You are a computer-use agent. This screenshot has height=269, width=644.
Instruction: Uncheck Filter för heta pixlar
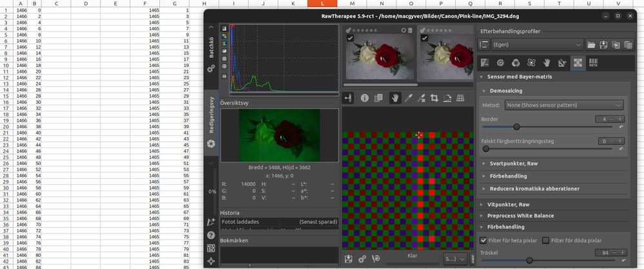[x=484, y=240]
